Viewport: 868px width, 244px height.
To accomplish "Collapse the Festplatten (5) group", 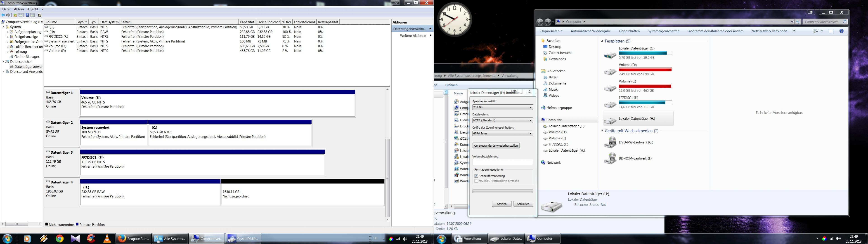I will coord(602,41).
